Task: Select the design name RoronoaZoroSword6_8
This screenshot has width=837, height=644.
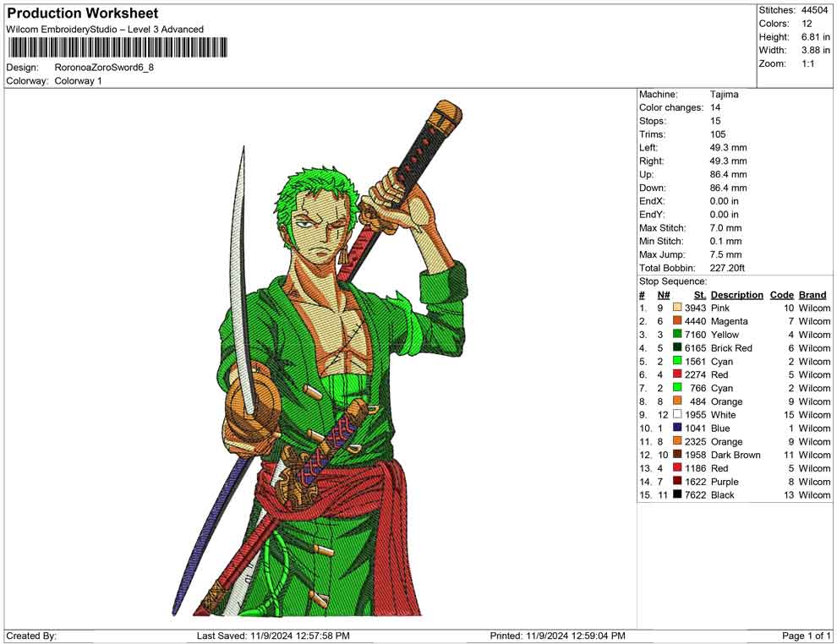Action: (104, 68)
